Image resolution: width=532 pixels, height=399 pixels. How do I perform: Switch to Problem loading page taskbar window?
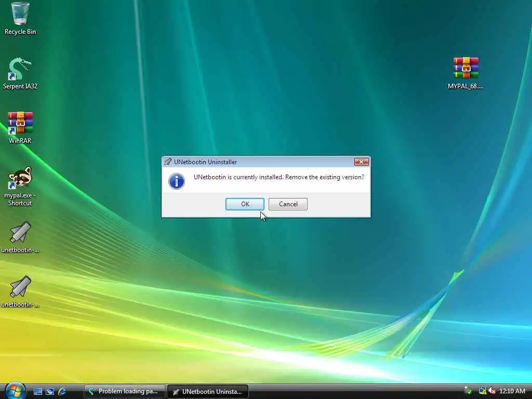point(125,392)
